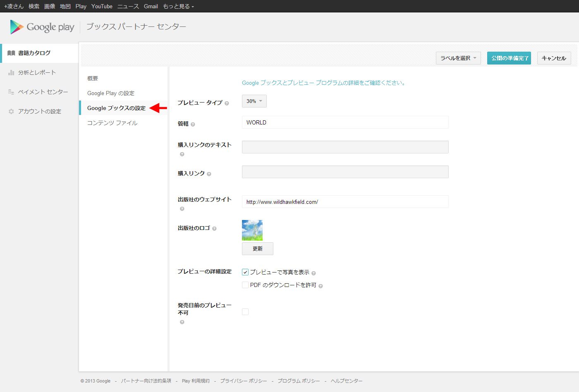Image resolution: width=579 pixels, height=392 pixels.
Task: Open the ラベルを選択 dropdown
Action: pos(458,58)
